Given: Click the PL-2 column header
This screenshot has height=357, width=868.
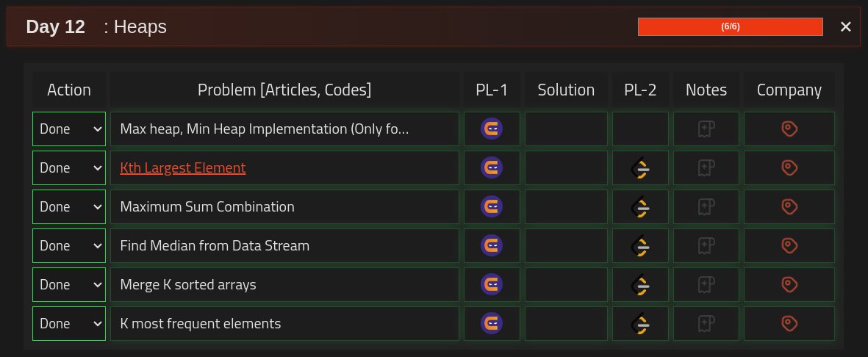Looking at the screenshot, I should (x=640, y=90).
